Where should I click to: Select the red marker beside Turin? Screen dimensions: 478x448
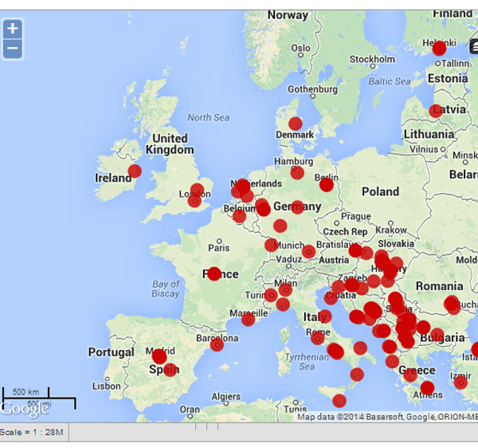coord(271,295)
